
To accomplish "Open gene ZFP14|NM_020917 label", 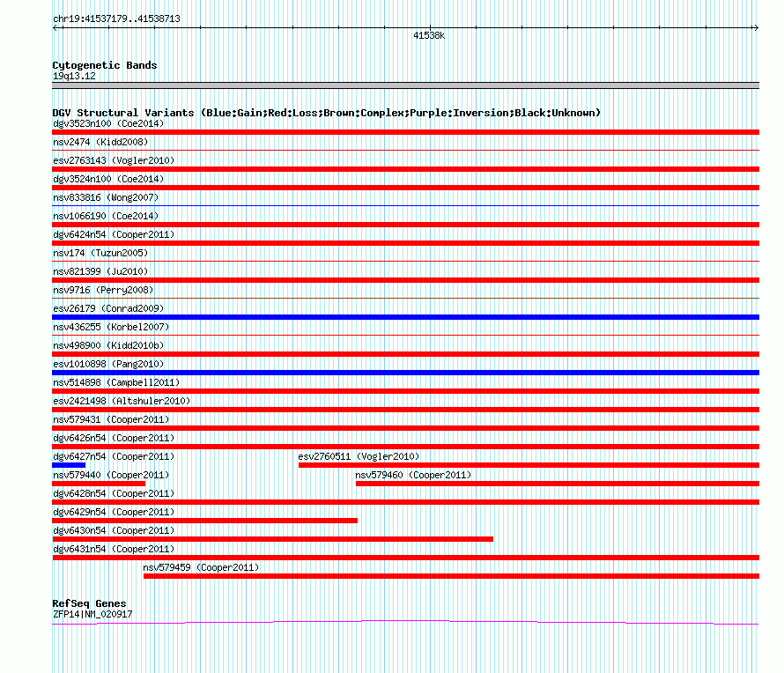I will coord(92,614).
